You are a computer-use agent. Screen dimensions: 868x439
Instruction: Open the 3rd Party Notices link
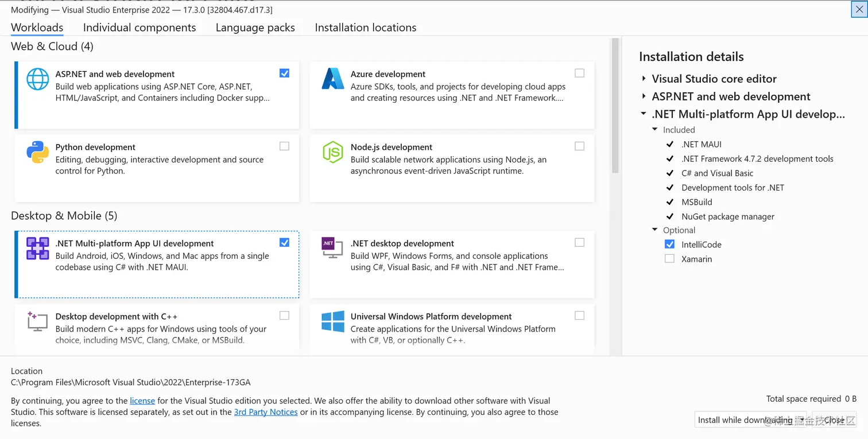pyautogui.click(x=266, y=411)
